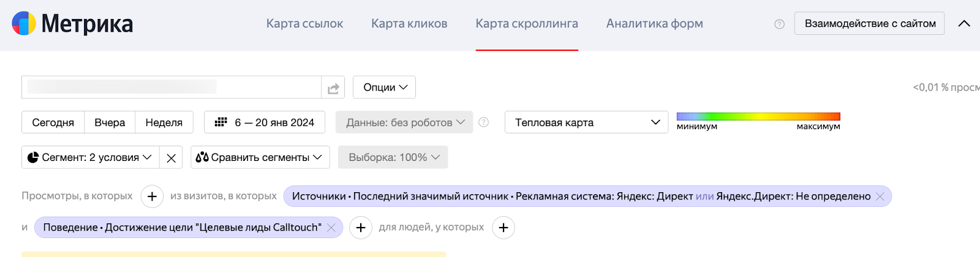Remove the segment with the X button
Viewport: 980px width, 257px height.
171,158
